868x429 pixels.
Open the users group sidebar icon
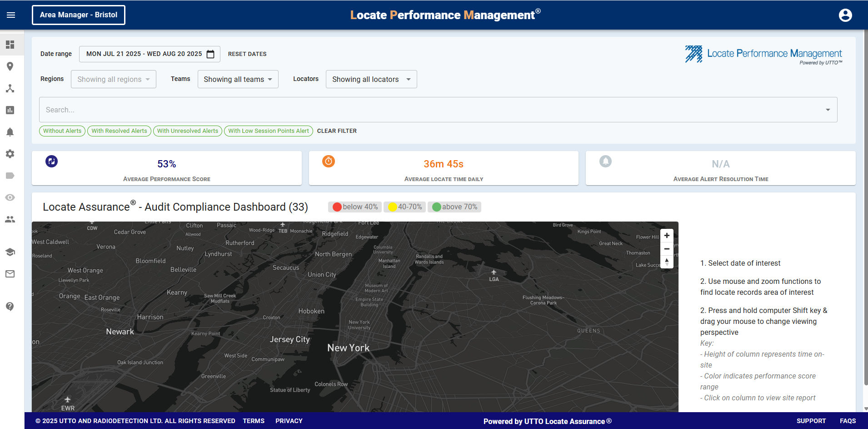[10, 219]
